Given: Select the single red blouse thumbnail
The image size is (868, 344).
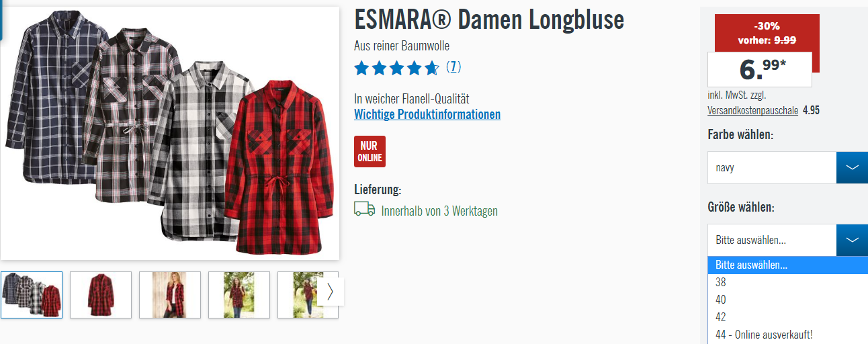Looking at the screenshot, I should (x=101, y=294).
